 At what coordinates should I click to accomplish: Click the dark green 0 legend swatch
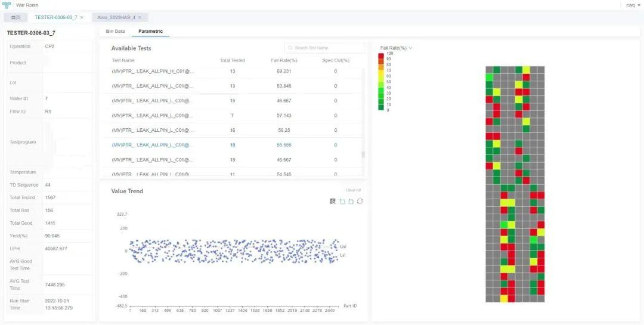coord(381,109)
